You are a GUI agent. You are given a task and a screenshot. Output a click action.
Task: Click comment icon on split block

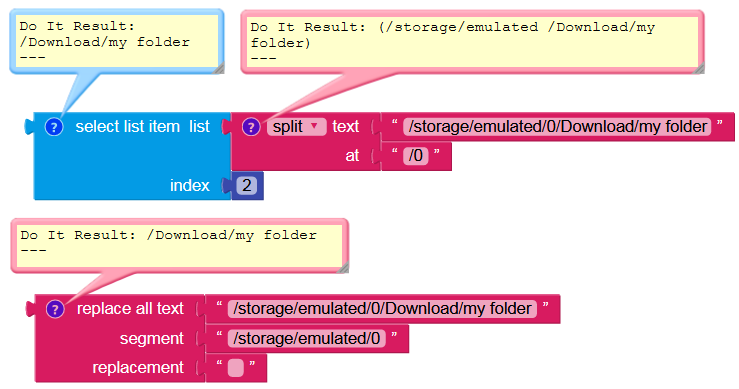251,127
